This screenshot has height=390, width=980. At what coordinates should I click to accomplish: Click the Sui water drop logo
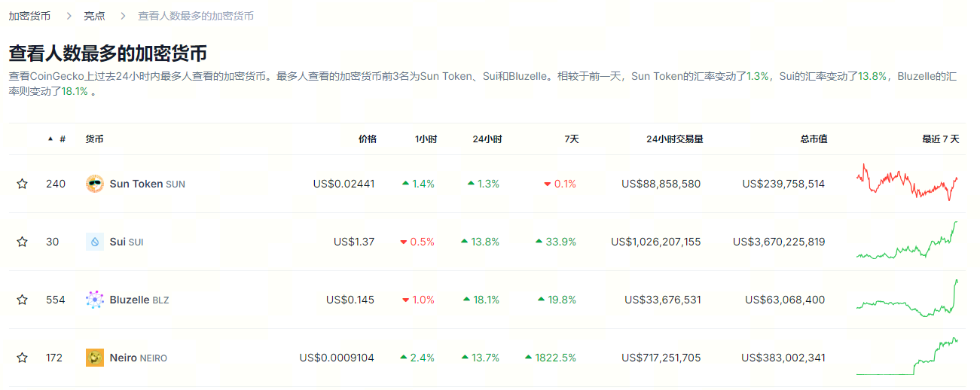pyautogui.click(x=95, y=242)
